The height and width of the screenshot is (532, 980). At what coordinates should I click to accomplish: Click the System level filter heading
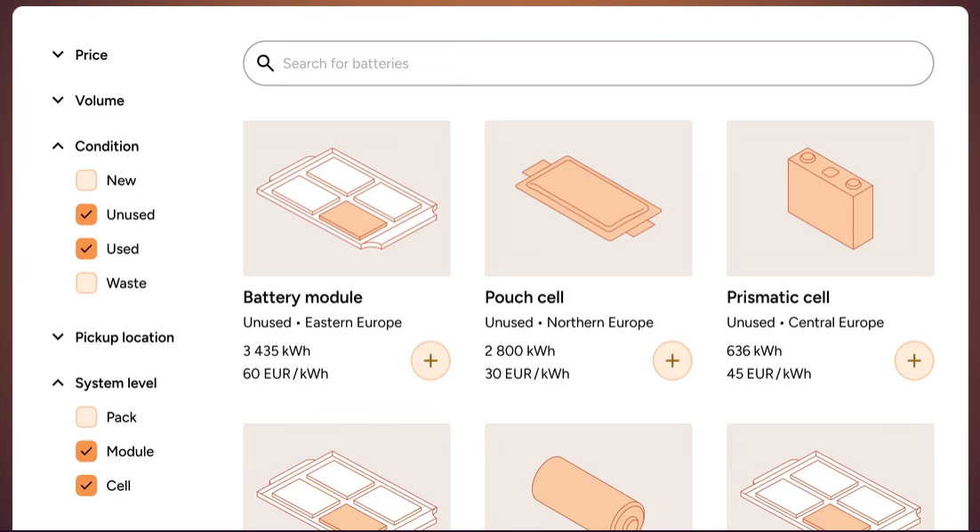click(116, 383)
